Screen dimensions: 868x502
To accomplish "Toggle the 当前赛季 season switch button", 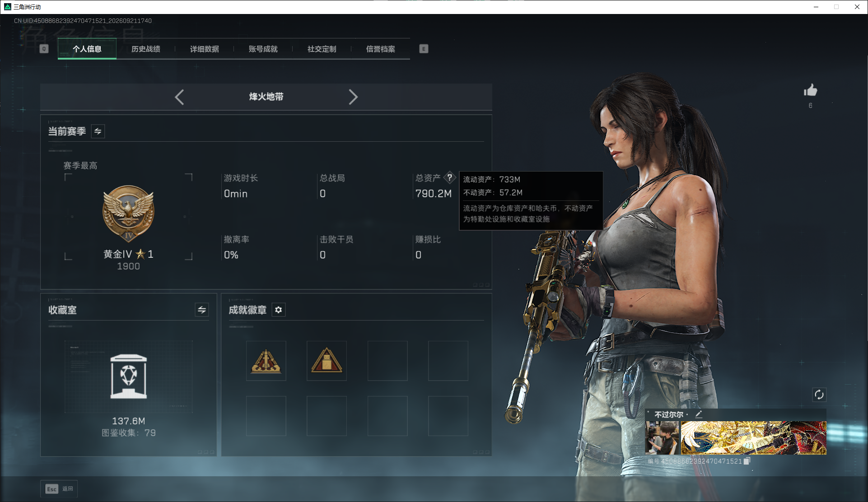I will pos(98,131).
